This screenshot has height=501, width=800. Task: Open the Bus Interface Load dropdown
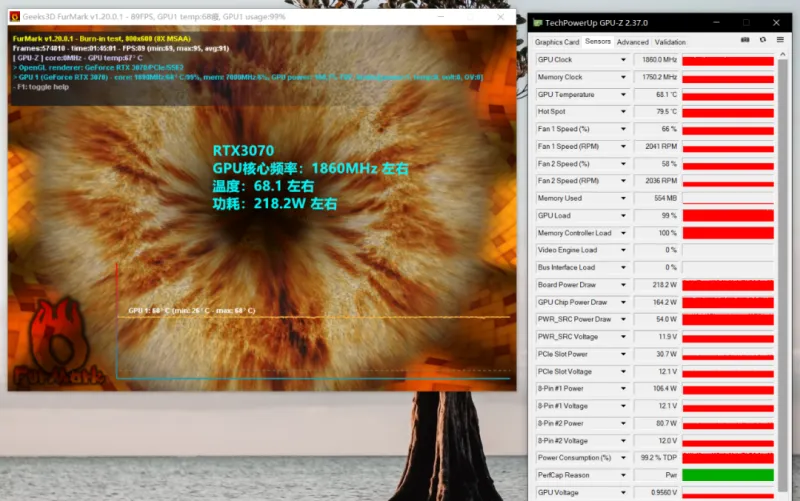click(623, 267)
